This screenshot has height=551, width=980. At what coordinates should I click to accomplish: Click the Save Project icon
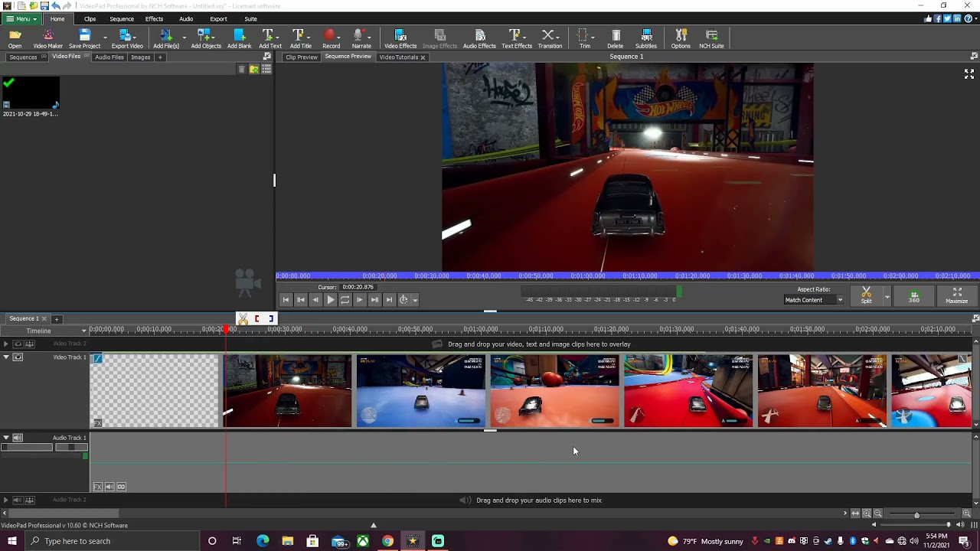point(84,39)
